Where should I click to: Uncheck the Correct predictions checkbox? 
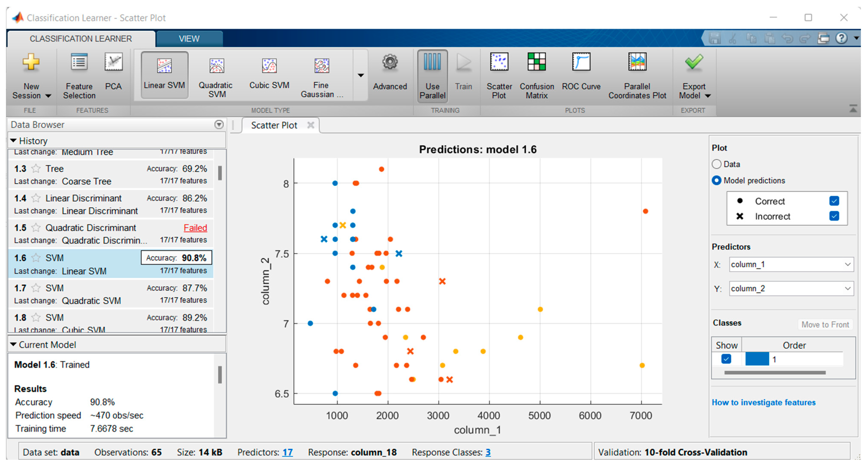(834, 201)
